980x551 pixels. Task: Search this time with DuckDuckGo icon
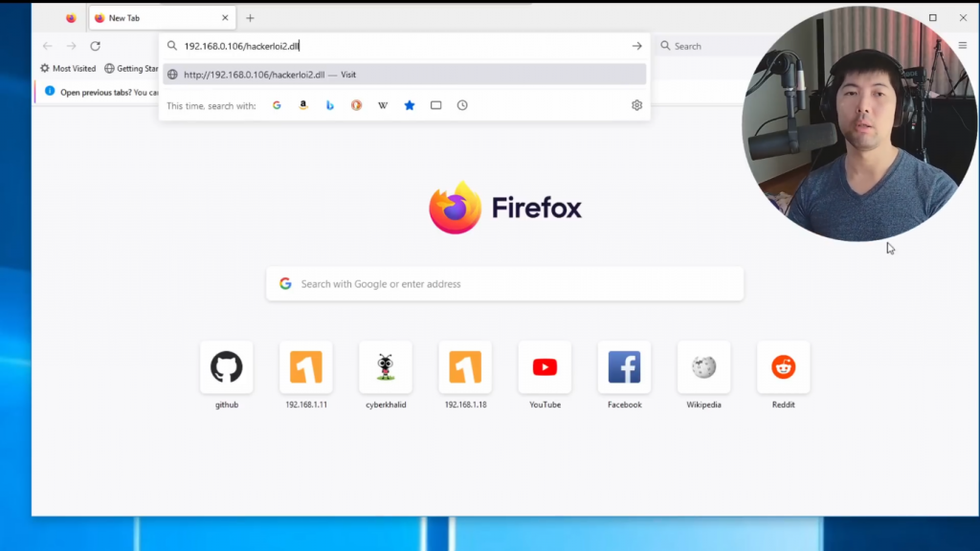(356, 105)
